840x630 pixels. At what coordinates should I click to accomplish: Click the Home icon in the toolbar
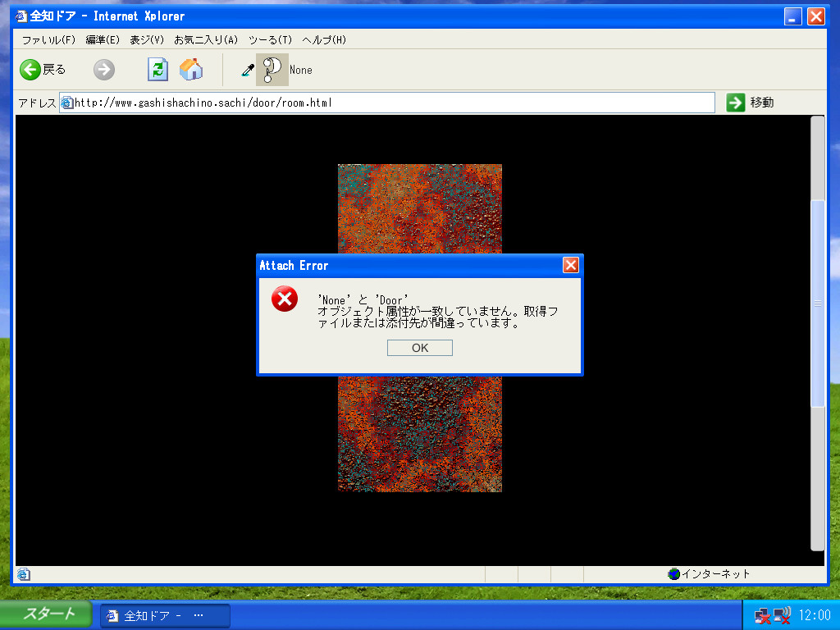[x=191, y=70]
